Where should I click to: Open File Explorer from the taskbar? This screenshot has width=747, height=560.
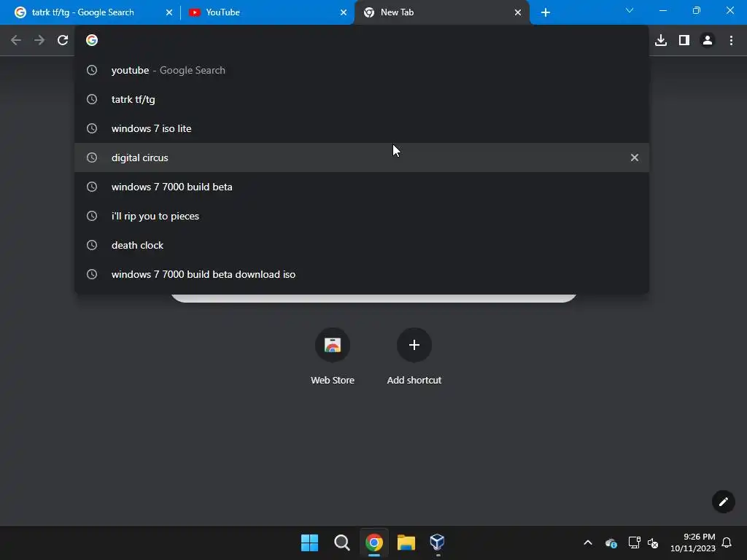tap(406, 542)
